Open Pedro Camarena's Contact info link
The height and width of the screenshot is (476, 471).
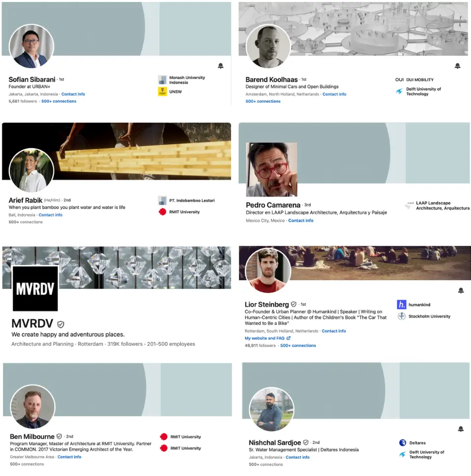[301, 220]
